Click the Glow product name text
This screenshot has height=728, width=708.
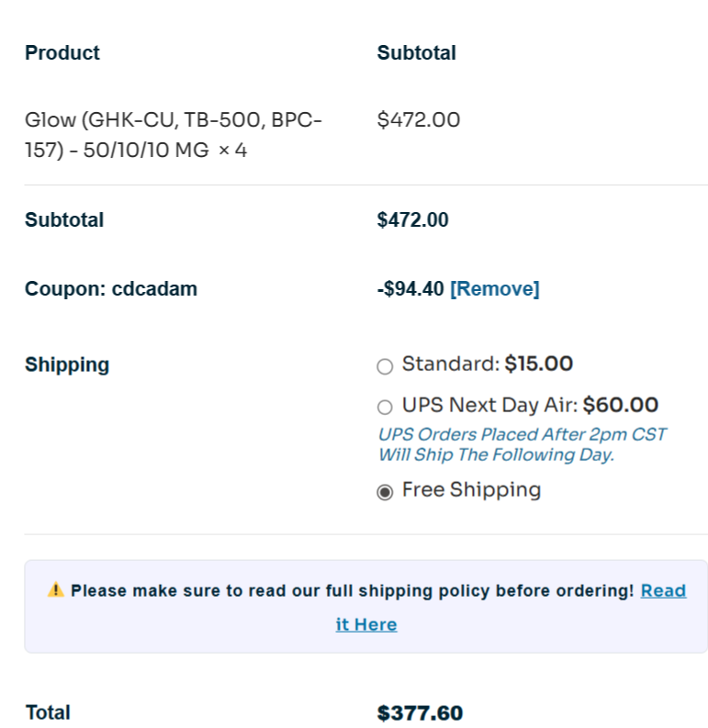point(173,134)
